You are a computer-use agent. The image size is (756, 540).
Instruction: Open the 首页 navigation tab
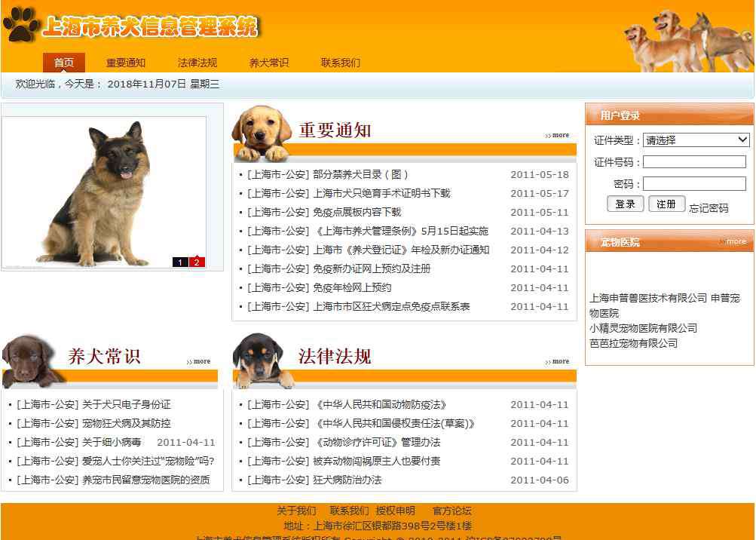coord(64,63)
